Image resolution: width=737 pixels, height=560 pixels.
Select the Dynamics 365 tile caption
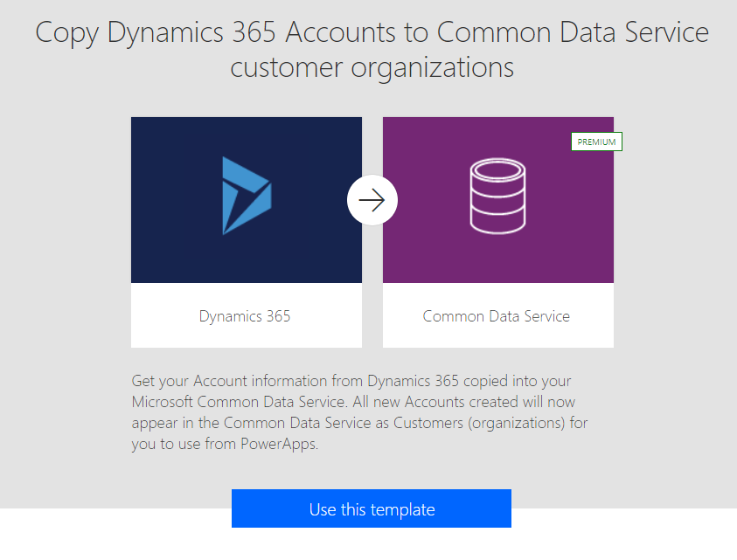[245, 316]
